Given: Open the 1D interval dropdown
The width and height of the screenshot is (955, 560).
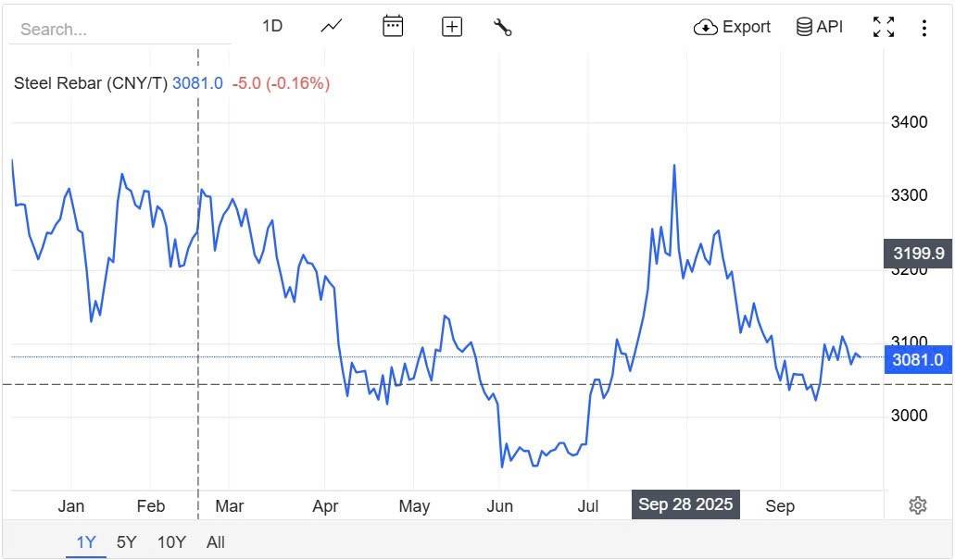Looking at the screenshot, I should point(272,27).
